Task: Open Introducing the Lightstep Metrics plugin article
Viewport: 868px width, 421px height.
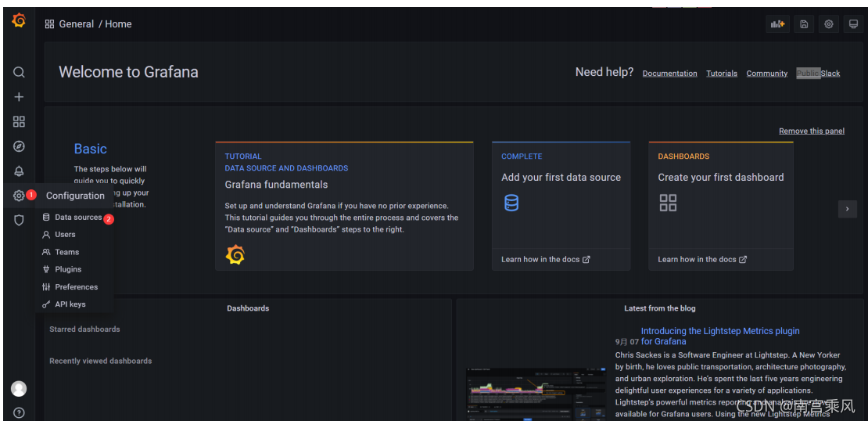Action: (x=719, y=336)
